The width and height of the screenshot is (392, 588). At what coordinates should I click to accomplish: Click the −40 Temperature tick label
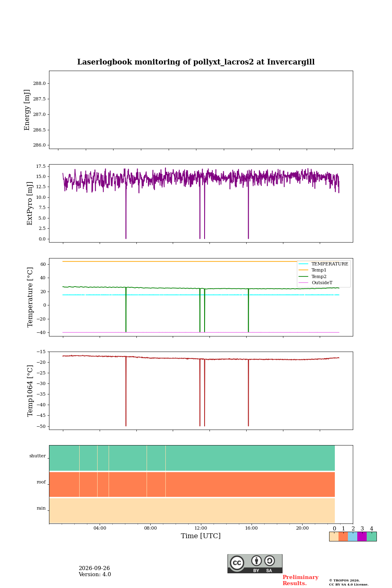tap(41, 332)
